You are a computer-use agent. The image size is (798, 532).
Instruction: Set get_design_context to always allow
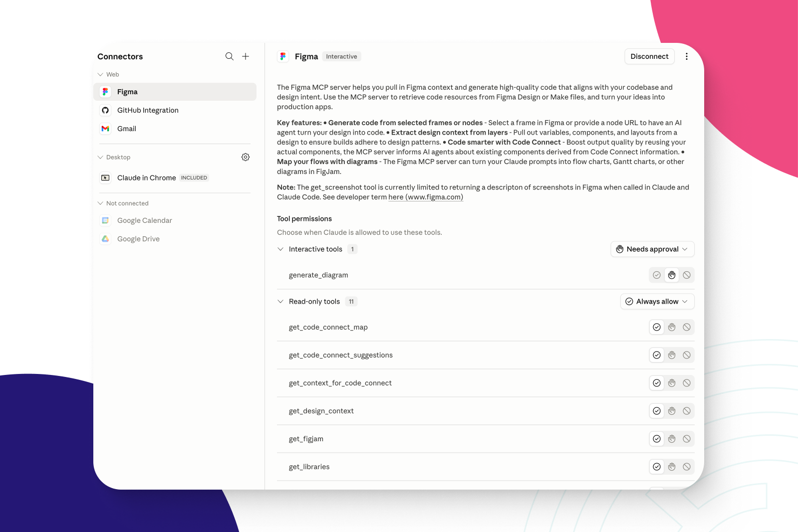coord(657,411)
